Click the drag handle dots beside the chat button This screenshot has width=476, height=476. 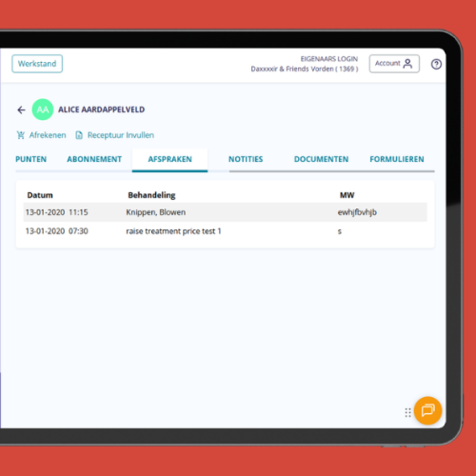[x=407, y=412]
